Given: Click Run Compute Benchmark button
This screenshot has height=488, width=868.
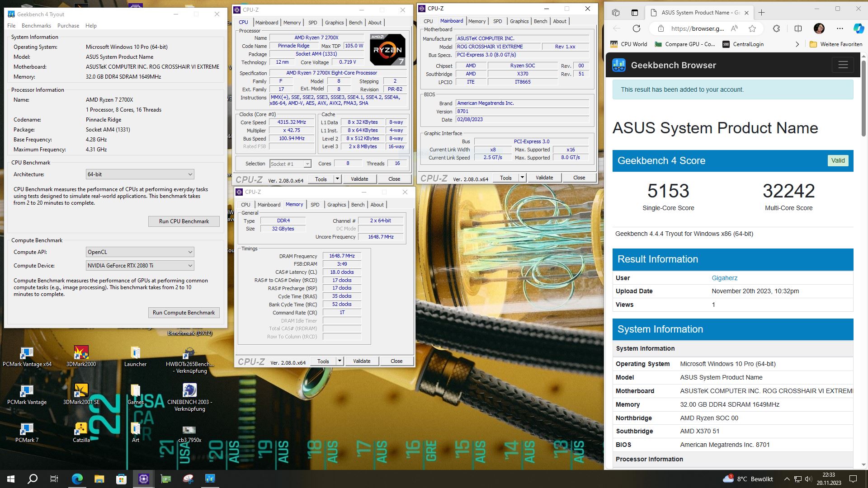Looking at the screenshot, I should tap(184, 313).
